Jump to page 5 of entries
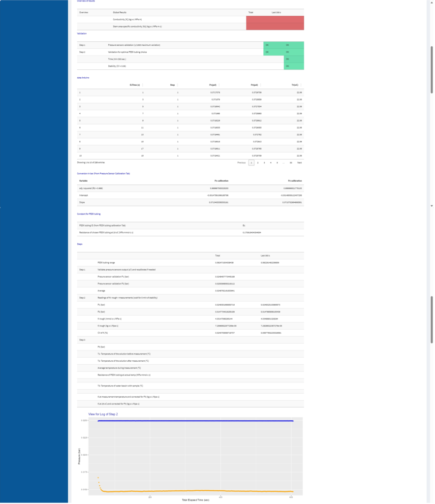The height and width of the screenshot is (504, 435). [x=277, y=162]
